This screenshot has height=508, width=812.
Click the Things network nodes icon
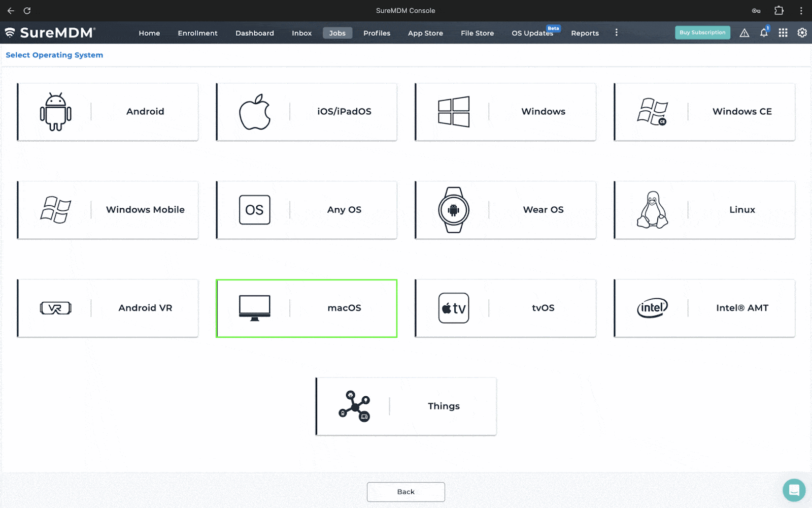[x=354, y=406]
